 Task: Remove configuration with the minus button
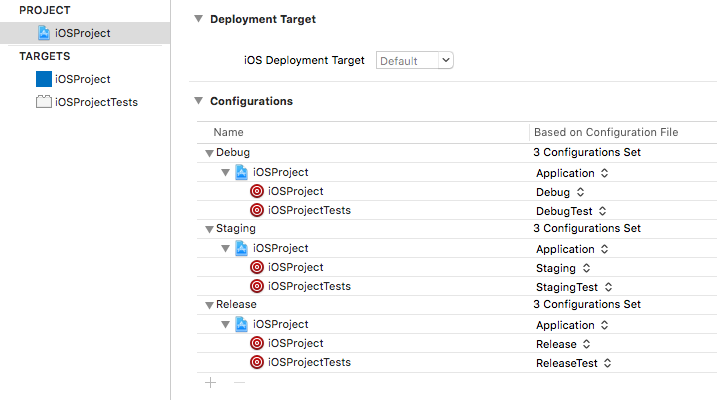239,383
